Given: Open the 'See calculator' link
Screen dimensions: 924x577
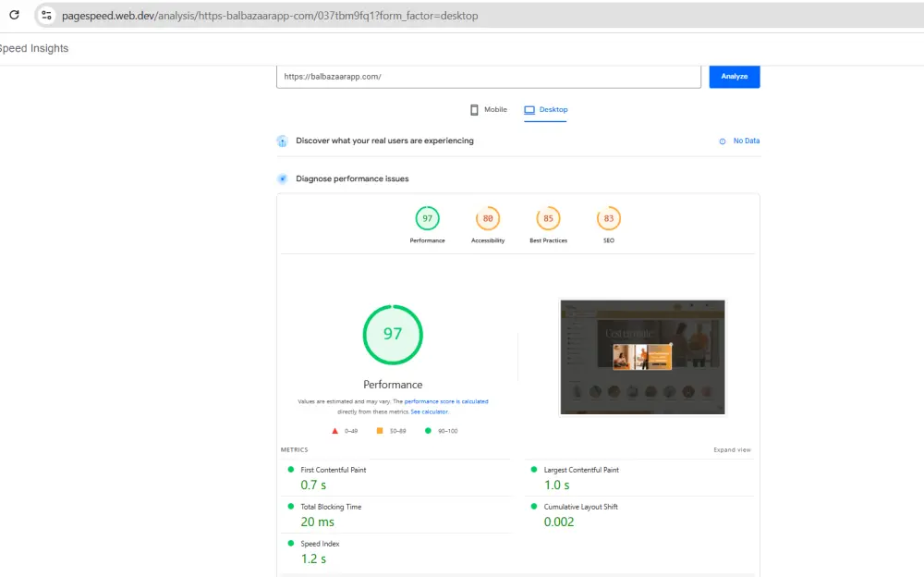Looking at the screenshot, I should coord(430,411).
